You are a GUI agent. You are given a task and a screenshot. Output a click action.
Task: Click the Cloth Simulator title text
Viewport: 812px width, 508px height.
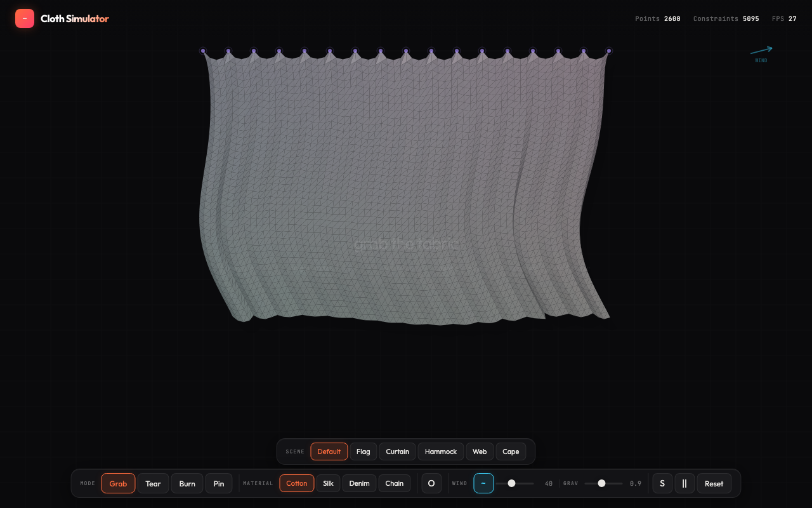[x=75, y=18]
